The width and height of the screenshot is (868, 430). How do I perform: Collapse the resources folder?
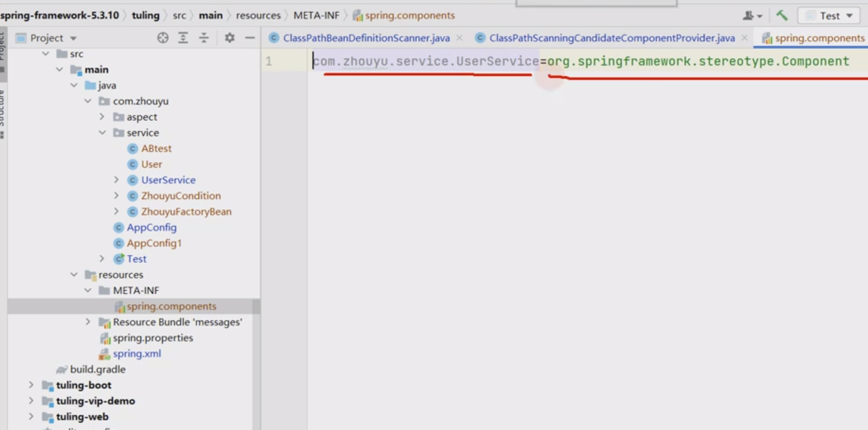[74, 275]
